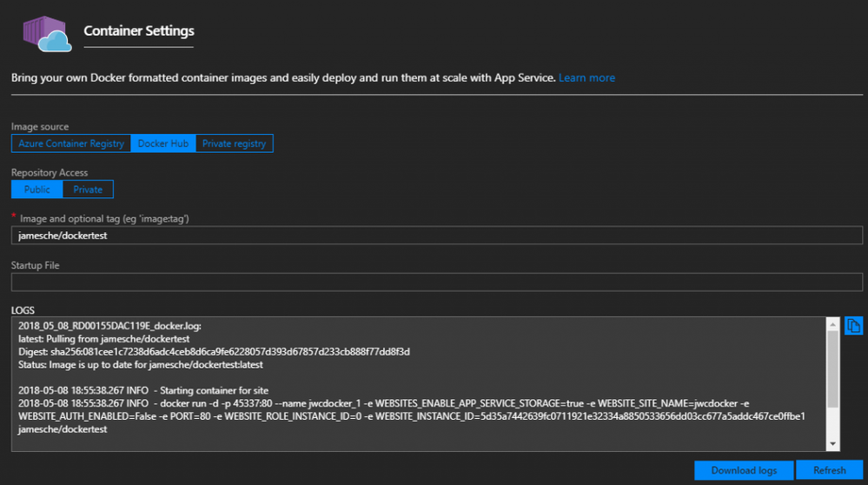Click the 'Image and optional tag' label
Viewport: 868px width, 485px height.
coord(104,219)
